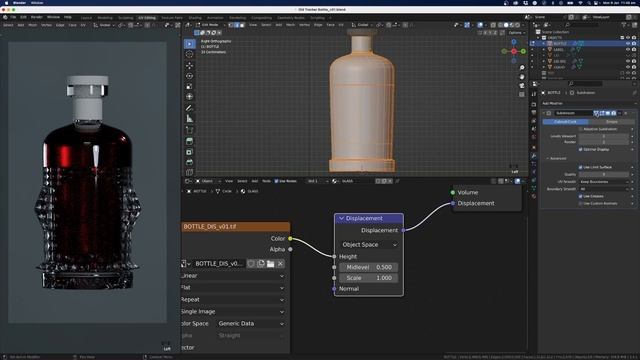The height and width of the screenshot is (360, 640).
Task: Enable vertex select mode
Action: click(x=231, y=25)
